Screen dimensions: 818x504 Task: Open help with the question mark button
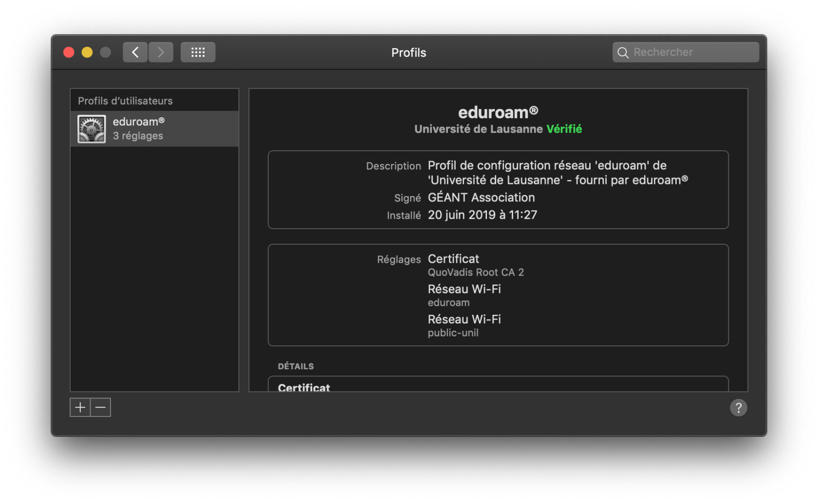(x=739, y=408)
